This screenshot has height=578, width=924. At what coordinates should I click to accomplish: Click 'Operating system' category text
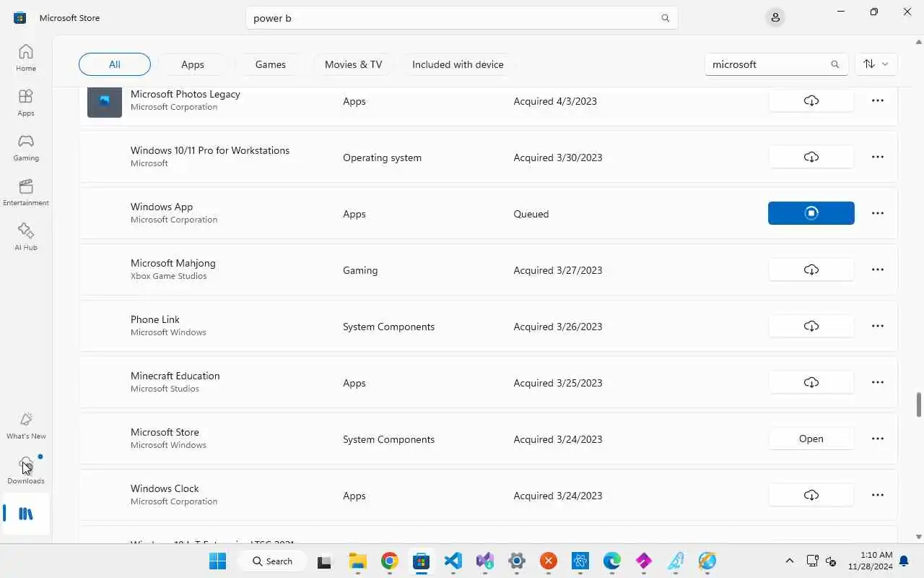click(382, 158)
